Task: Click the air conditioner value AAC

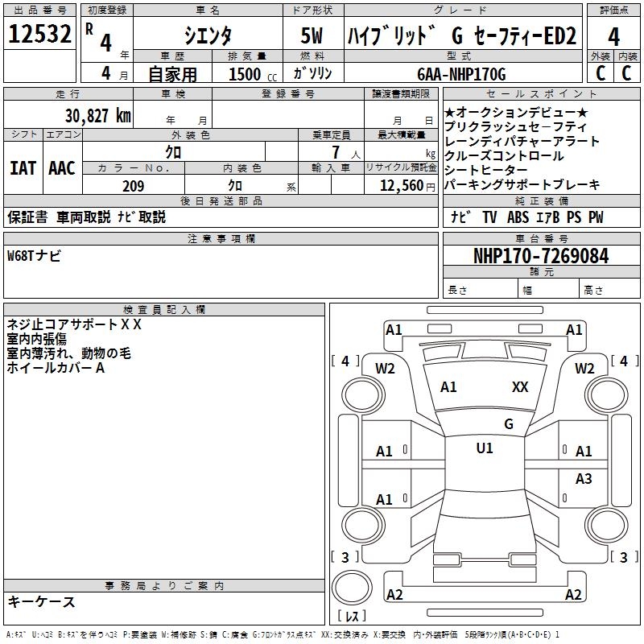Action: [62, 168]
